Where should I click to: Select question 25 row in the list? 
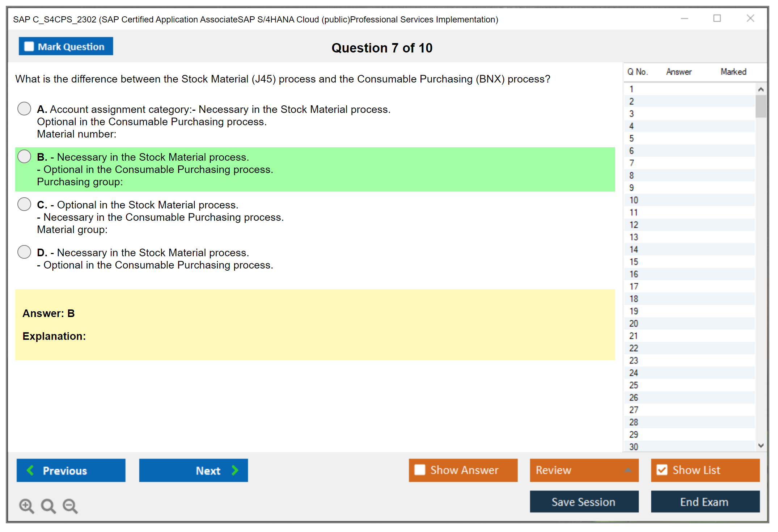634,385
